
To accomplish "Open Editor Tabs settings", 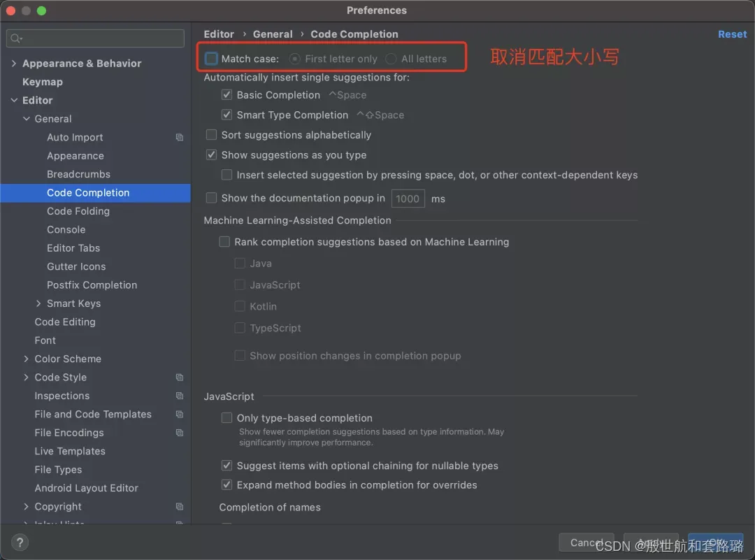I will click(x=73, y=247).
